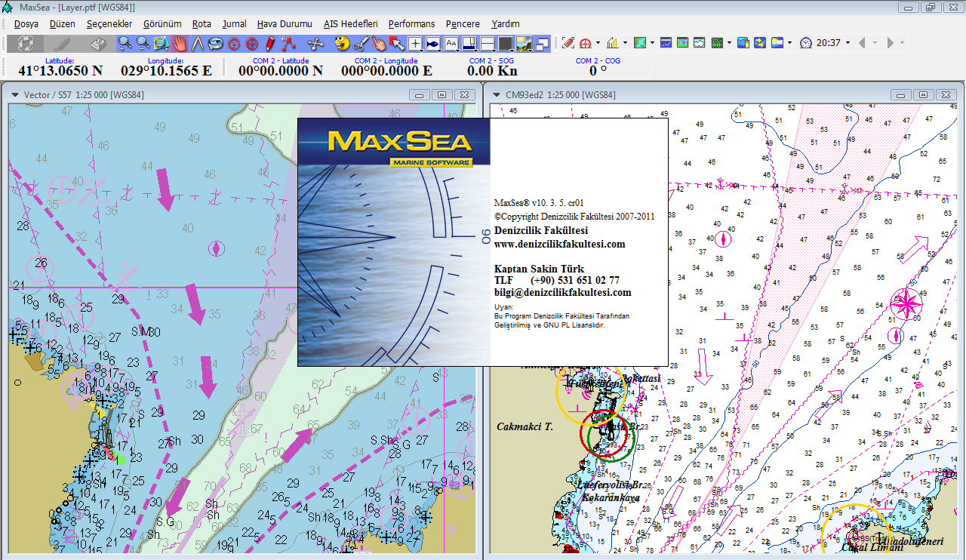
Task: Open the Seçenekler menu
Action: (109, 23)
